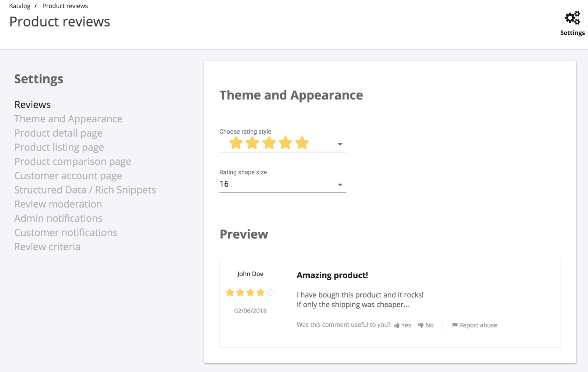Click the Amazing product! review title
Image resolution: width=588 pixels, height=372 pixels.
click(x=333, y=275)
